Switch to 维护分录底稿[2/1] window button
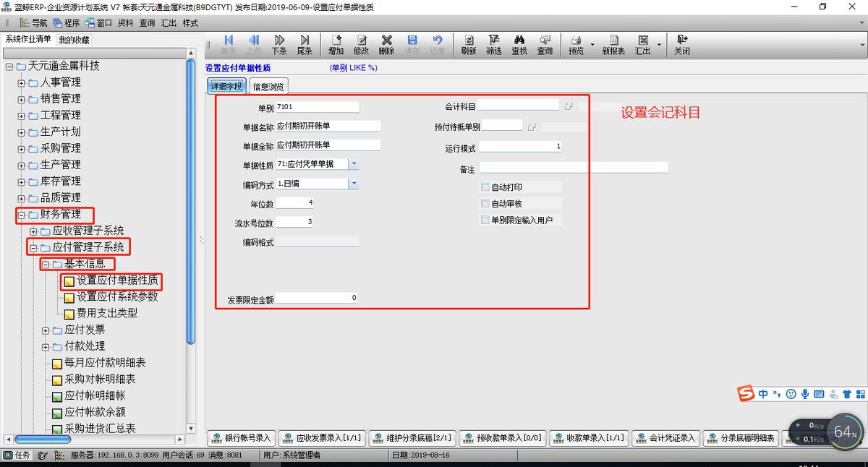Screen dimensions: 868x467 tap(412, 438)
